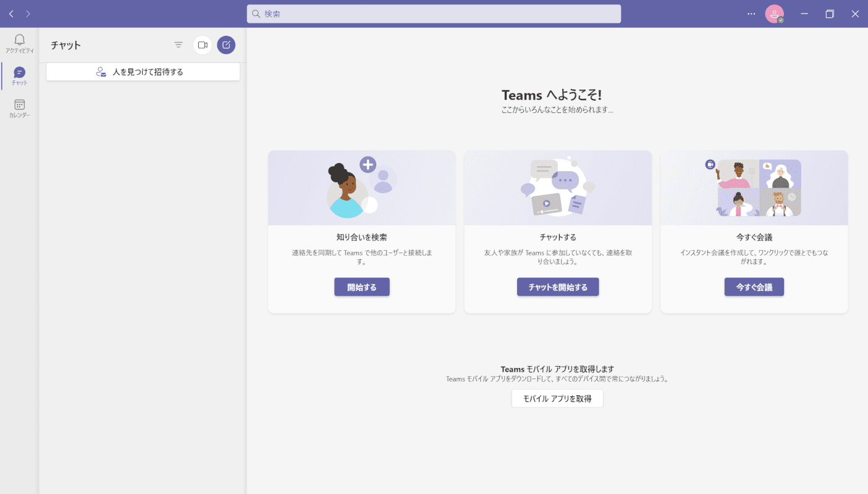This screenshot has height=494, width=868.
Task: Click the new chat compose icon
Action: coord(226,45)
